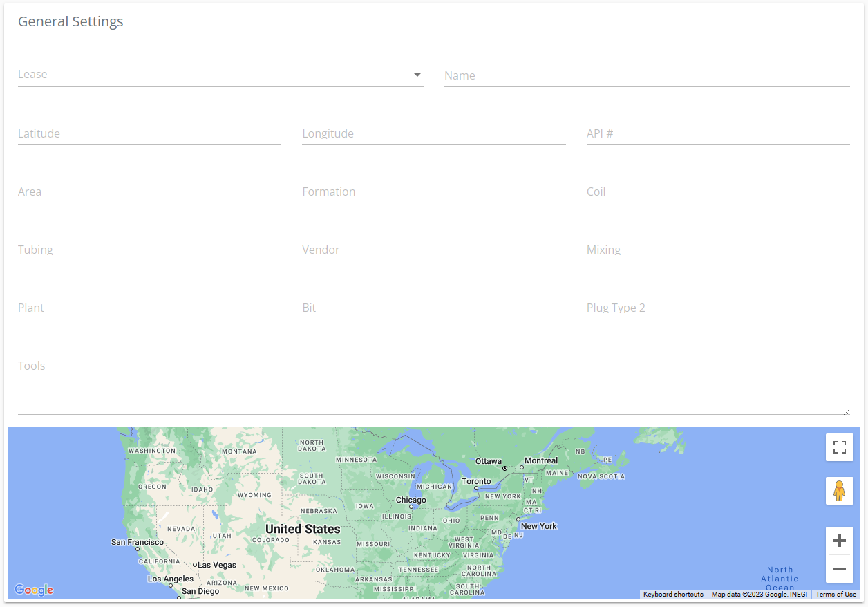Click into the API # field
868x607 pixels.
(717, 133)
